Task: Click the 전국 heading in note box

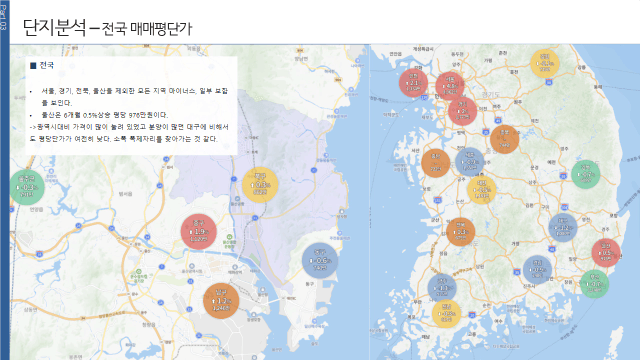Action: click(x=47, y=65)
